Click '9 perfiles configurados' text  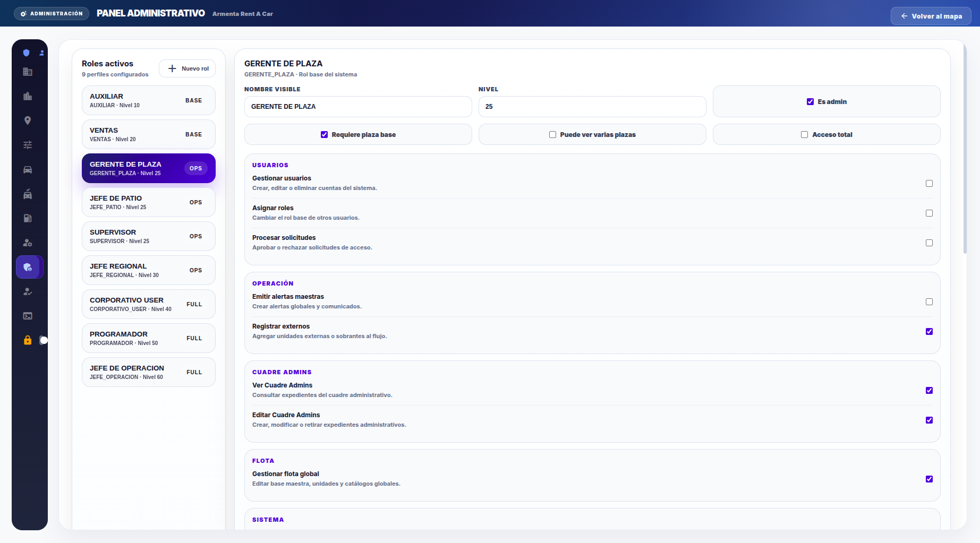115,74
